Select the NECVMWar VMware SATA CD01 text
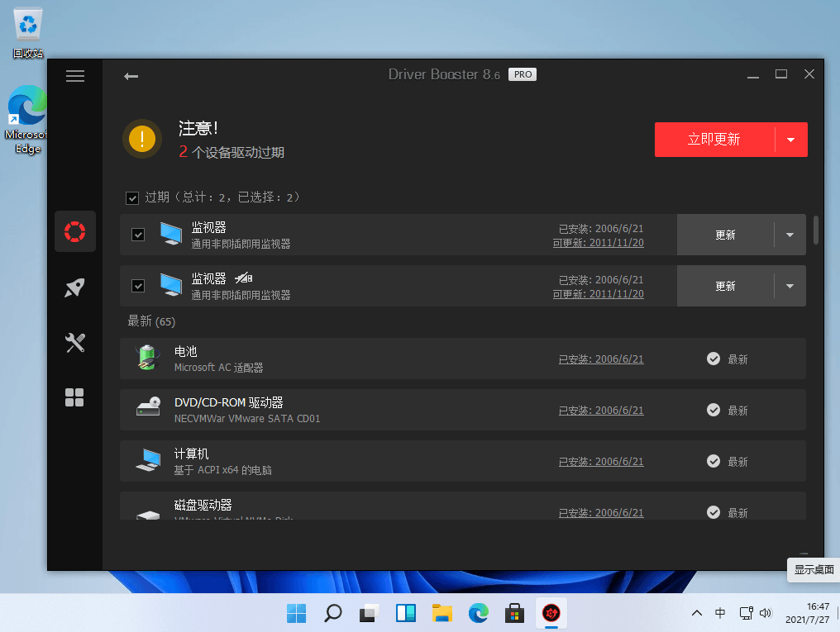840x632 pixels. [247, 419]
